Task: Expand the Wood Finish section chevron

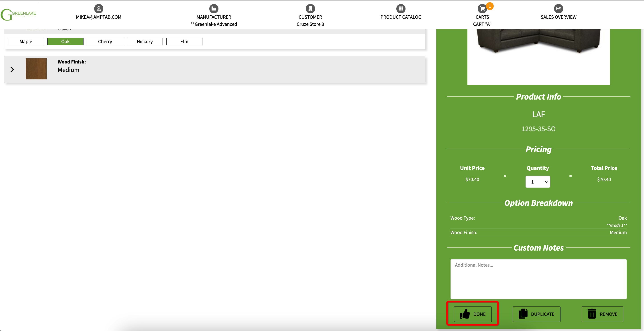Action: 12,69
